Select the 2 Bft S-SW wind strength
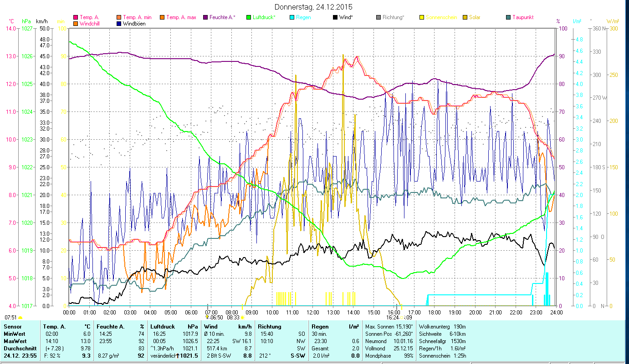The width and height of the screenshot is (629, 364). click(220, 356)
